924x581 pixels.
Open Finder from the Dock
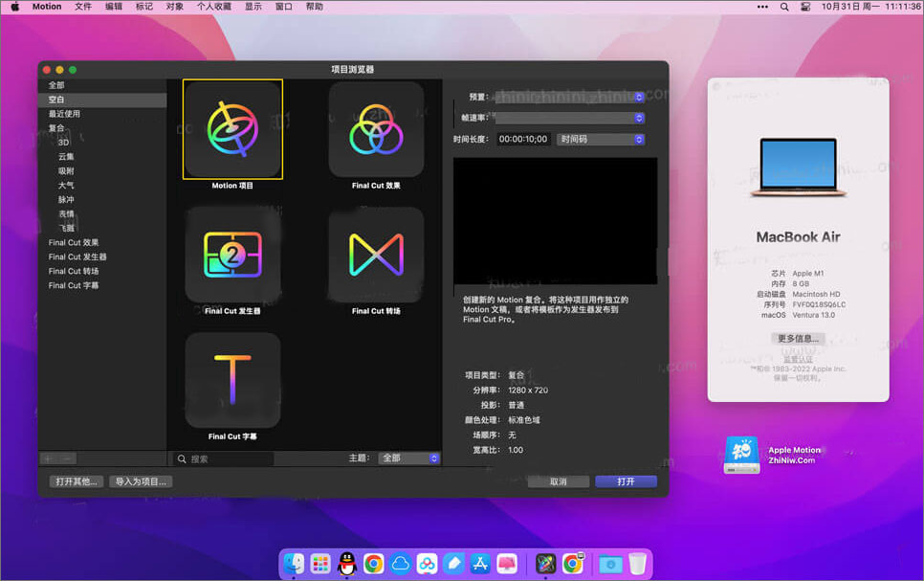[x=294, y=564]
